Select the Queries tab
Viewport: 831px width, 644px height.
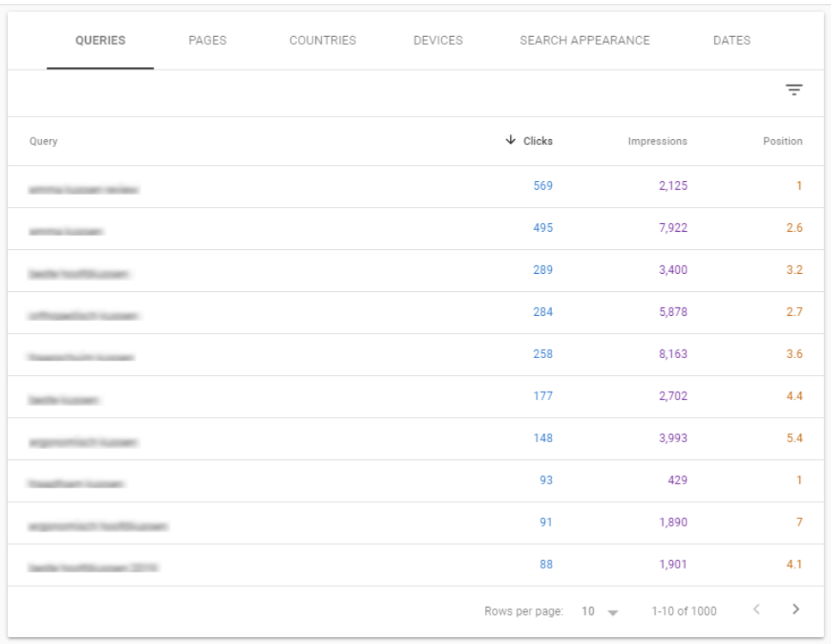(100, 40)
